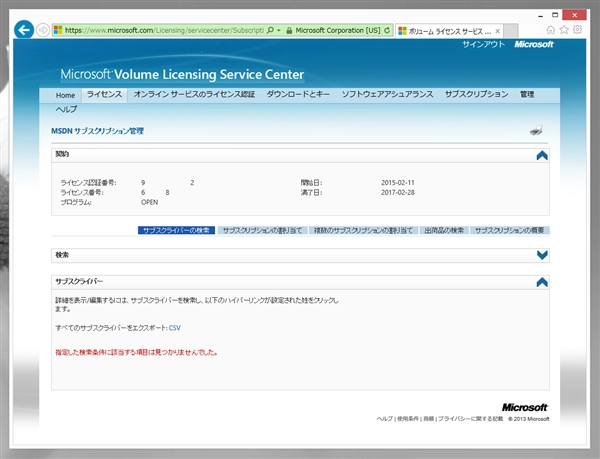The image size is (600, 459).
Task: Open the address bar dropdown arrow
Action: tap(279, 30)
